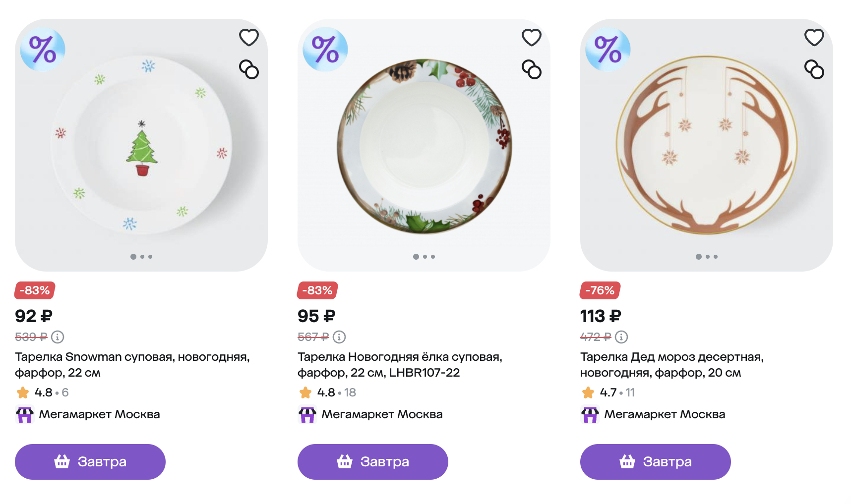Favorite the Новогодняя ёлка plate with heart
The height and width of the screenshot is (504, 851).
[531, 38]
